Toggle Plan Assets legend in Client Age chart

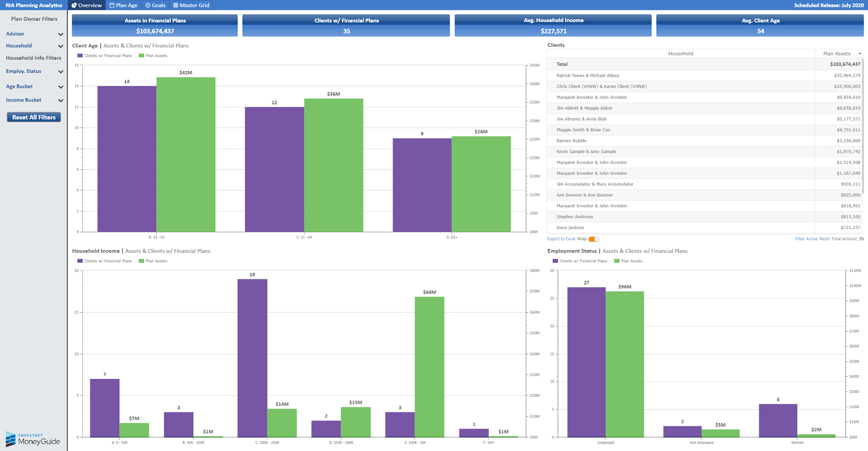(153, 56)
